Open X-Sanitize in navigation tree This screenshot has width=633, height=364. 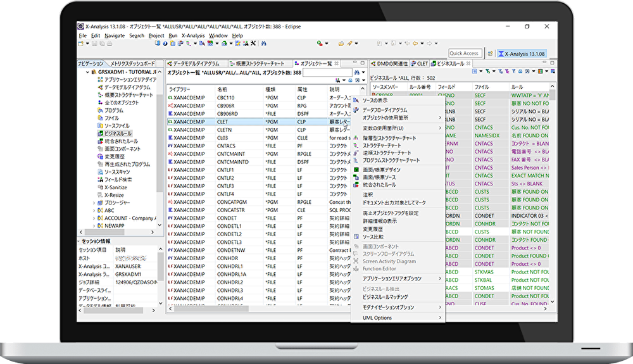point(112,187)
